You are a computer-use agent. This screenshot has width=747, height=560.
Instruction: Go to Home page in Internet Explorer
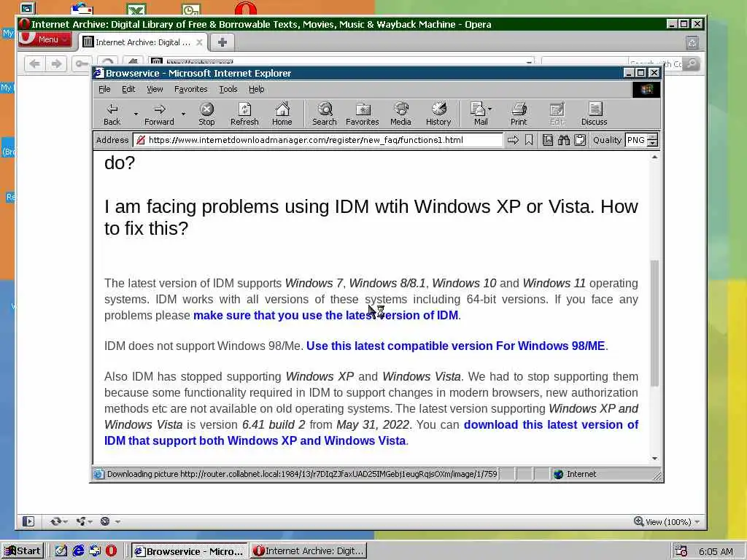(282, 114)
